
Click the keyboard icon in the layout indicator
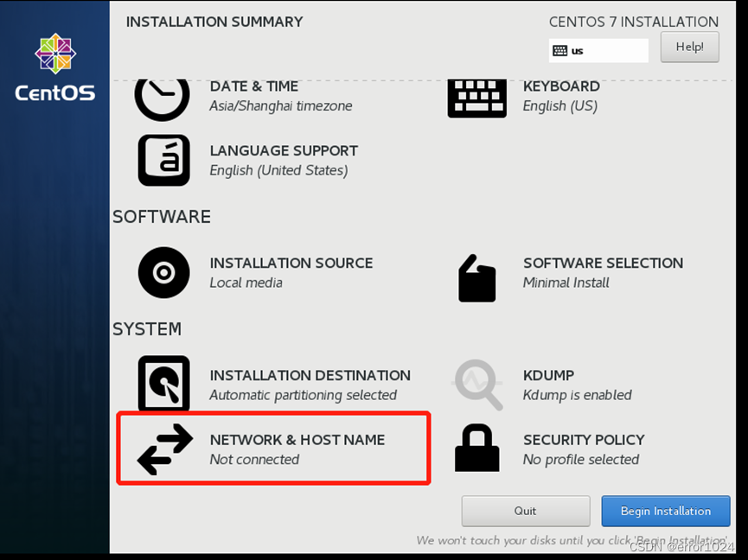pos(559,51)
